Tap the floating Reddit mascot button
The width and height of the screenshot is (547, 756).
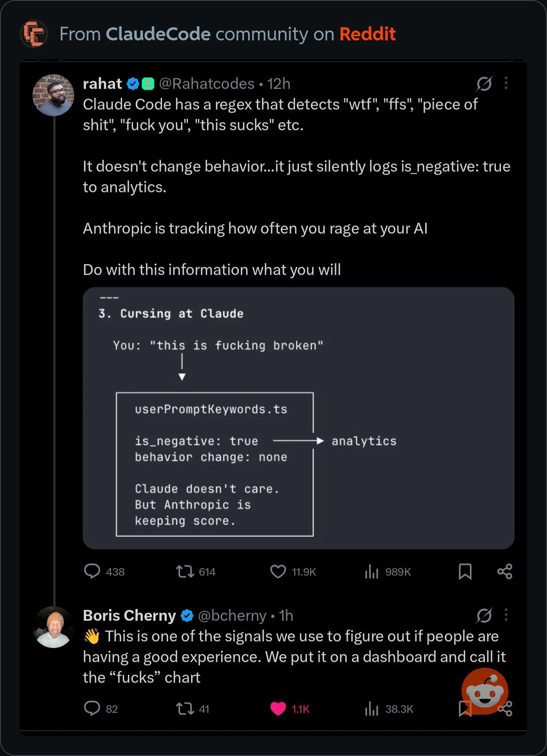[x=484, y=691]
